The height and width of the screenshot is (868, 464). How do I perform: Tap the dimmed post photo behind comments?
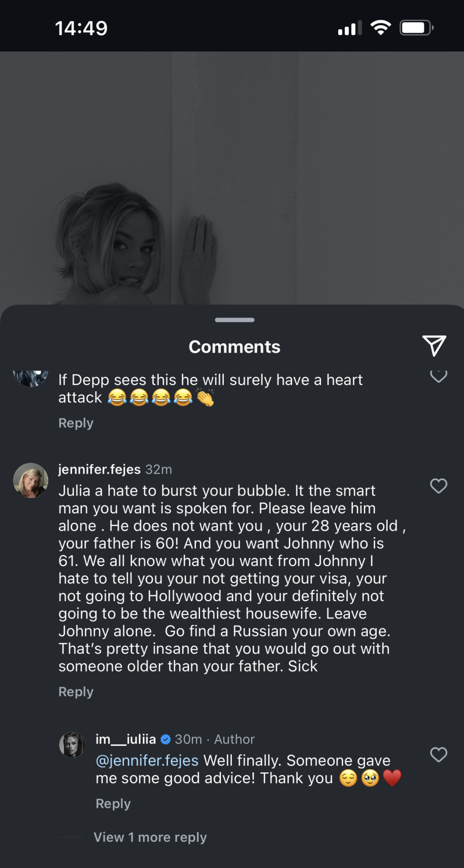(x=232, y=179)
